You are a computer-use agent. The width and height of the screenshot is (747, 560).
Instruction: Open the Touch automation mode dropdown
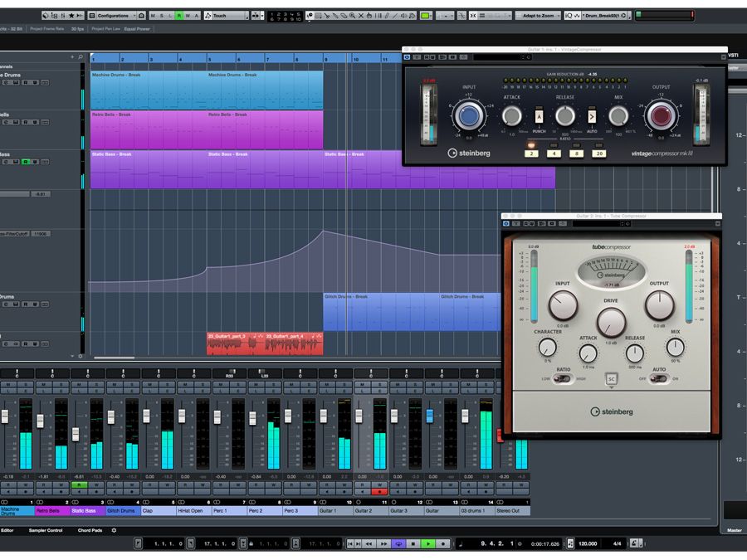(x=227, y=16)
